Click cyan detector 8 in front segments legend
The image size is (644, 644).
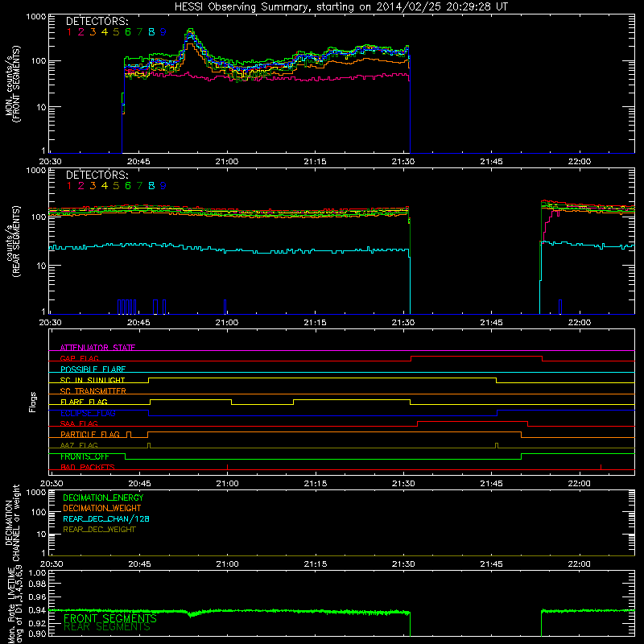coord(151,32)
